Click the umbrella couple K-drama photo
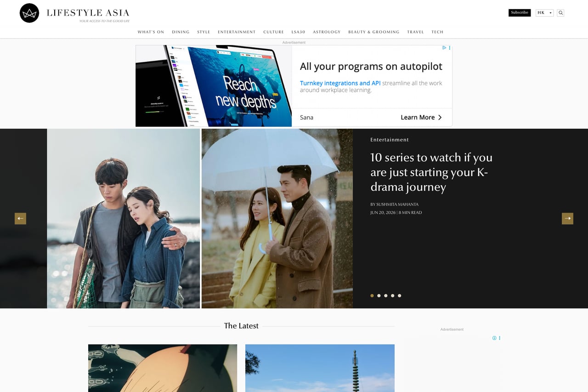588x392 pixels. (277, 218)
